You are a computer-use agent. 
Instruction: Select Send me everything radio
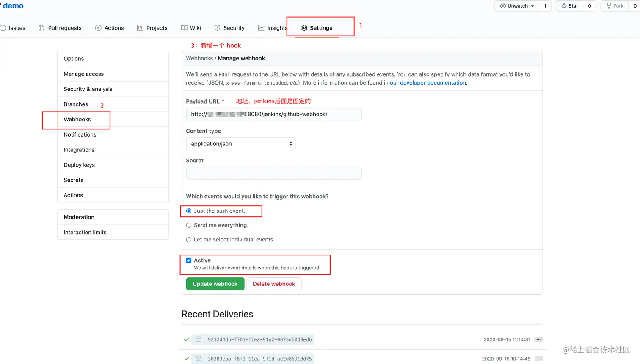click(x=189, y=225)
